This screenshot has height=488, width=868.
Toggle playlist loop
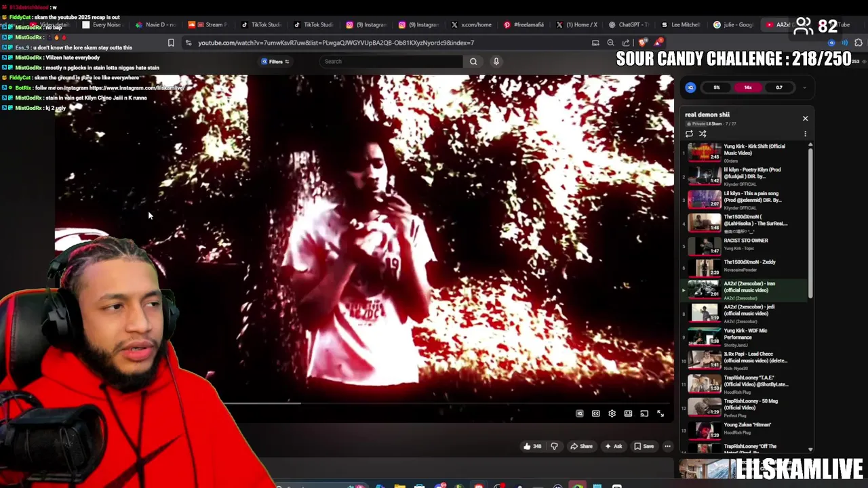click(x=690, y=134)
